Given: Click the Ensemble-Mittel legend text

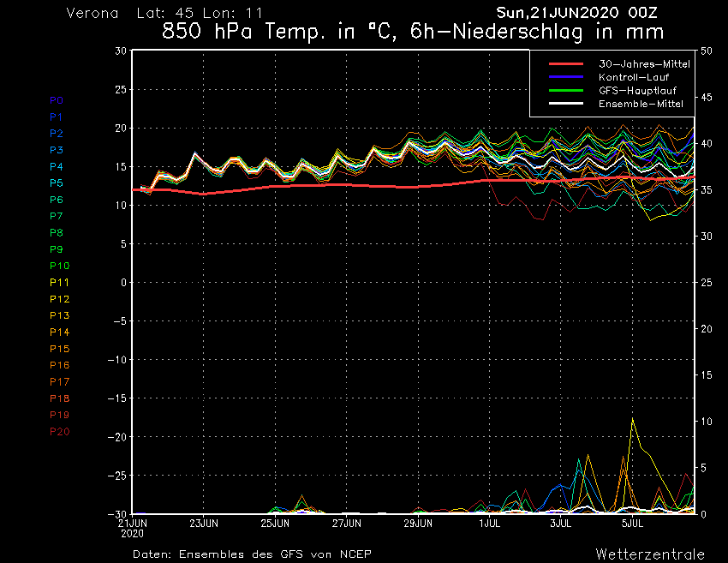Looking at the screenshot, I should [641, 104].
